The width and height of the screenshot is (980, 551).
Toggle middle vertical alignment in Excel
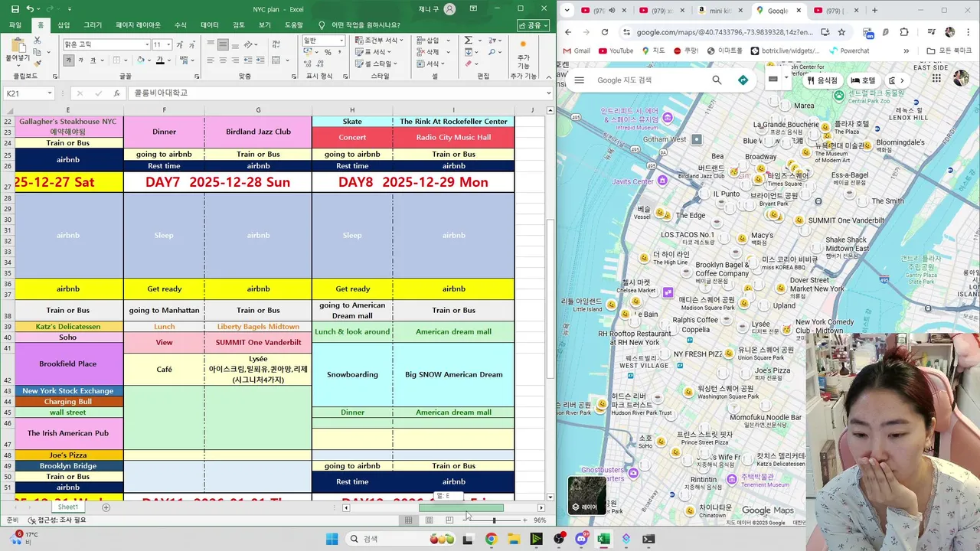tap(223, 44)
